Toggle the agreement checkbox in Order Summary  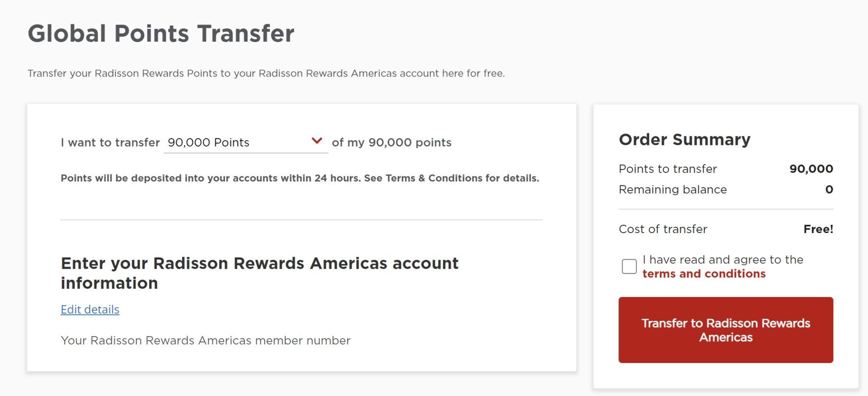pos(629,267)
